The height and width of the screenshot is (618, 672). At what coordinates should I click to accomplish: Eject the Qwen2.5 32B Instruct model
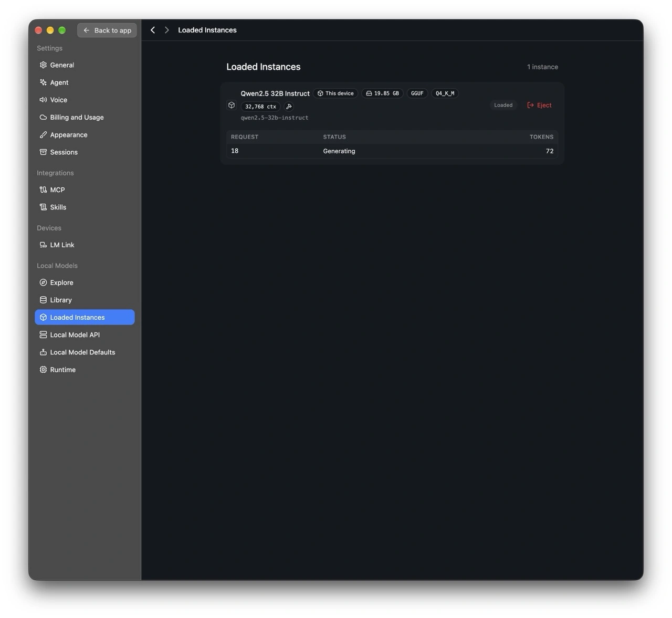(539, 105)
